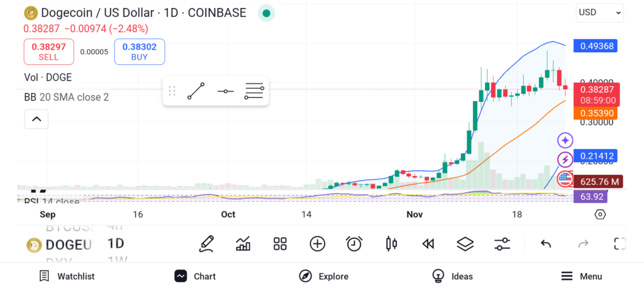
Task: Open the USD currency dropdown
Action: tap(599, 12)
